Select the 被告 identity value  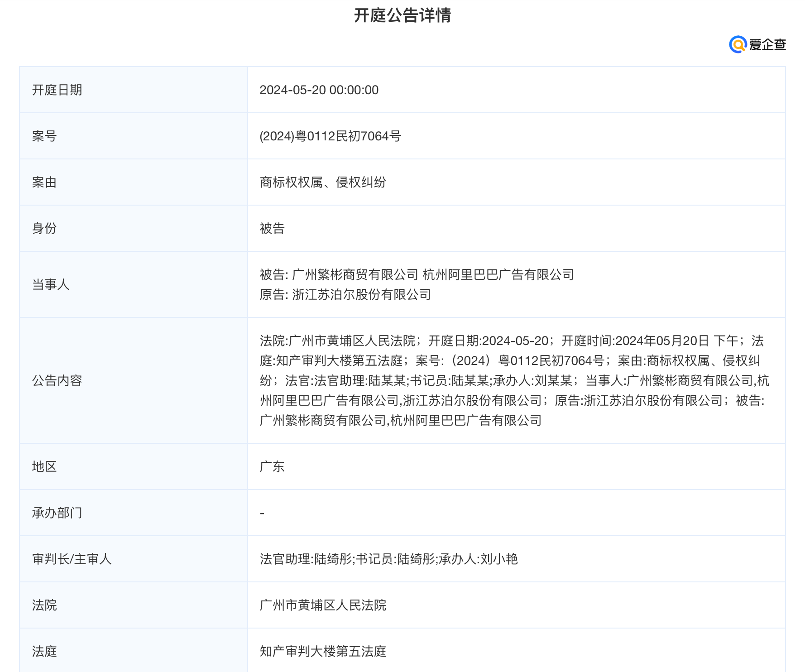[x=272, y=228]
